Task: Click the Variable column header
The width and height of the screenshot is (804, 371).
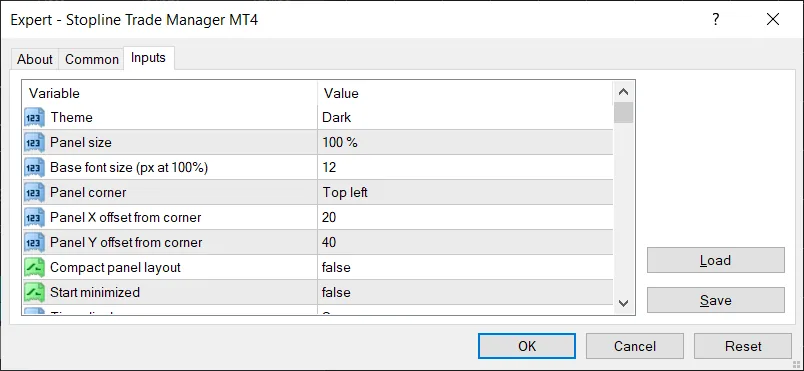Action: point(170,93)
